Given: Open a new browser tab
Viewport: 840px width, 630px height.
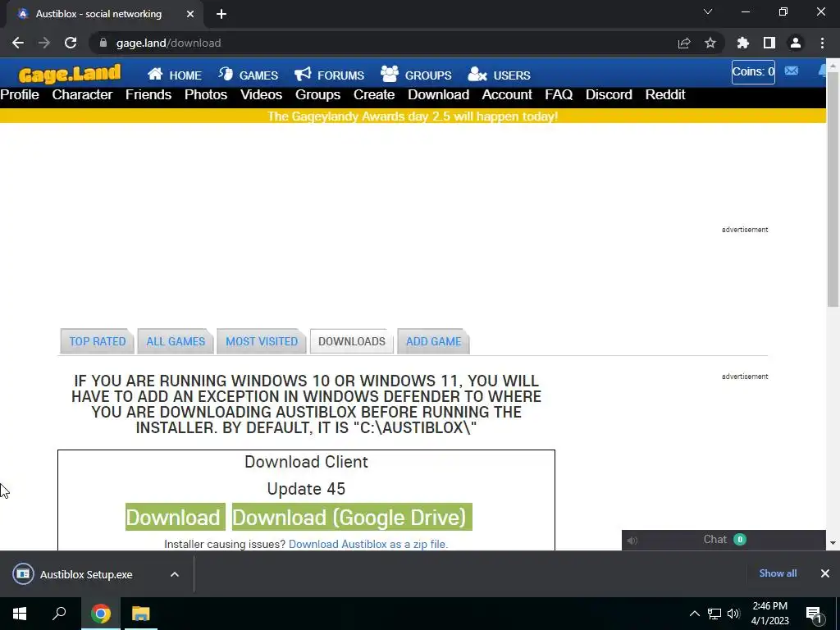Looking at the screenshot, I should click(221, 14).
